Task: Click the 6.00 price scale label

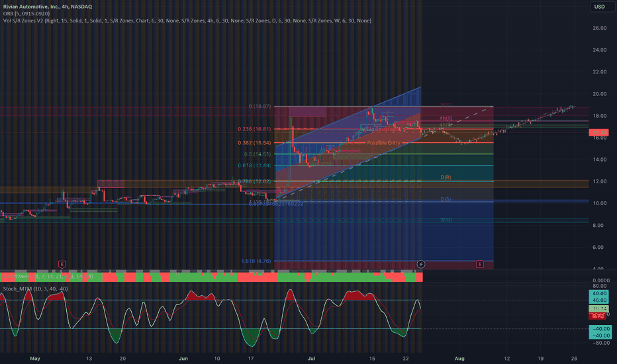Action: coord(599,247)
